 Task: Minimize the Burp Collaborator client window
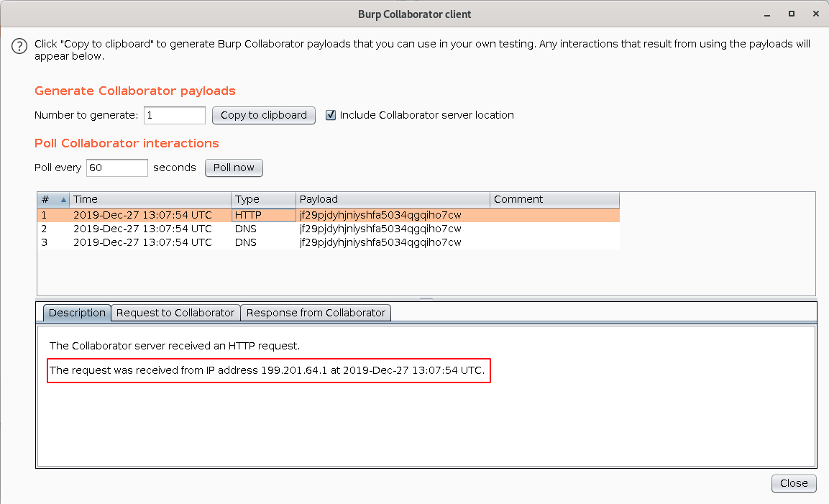tap(767, 14)
